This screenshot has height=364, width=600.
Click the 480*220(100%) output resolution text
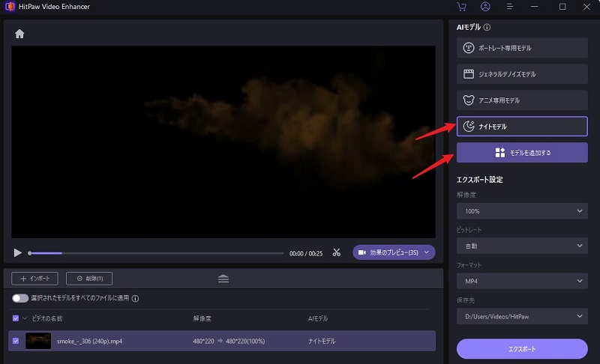tap(245, 341)
